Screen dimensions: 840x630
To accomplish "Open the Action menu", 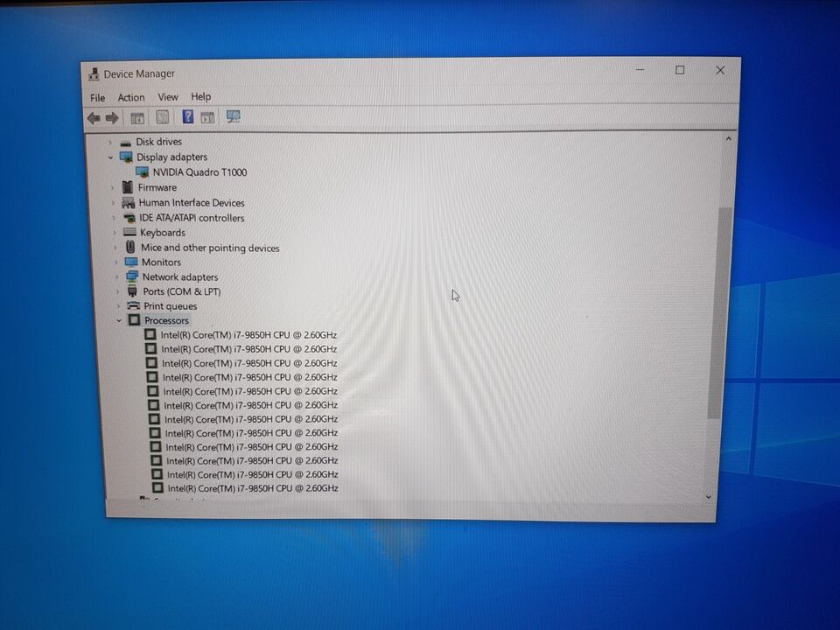I will coord(131,97).
